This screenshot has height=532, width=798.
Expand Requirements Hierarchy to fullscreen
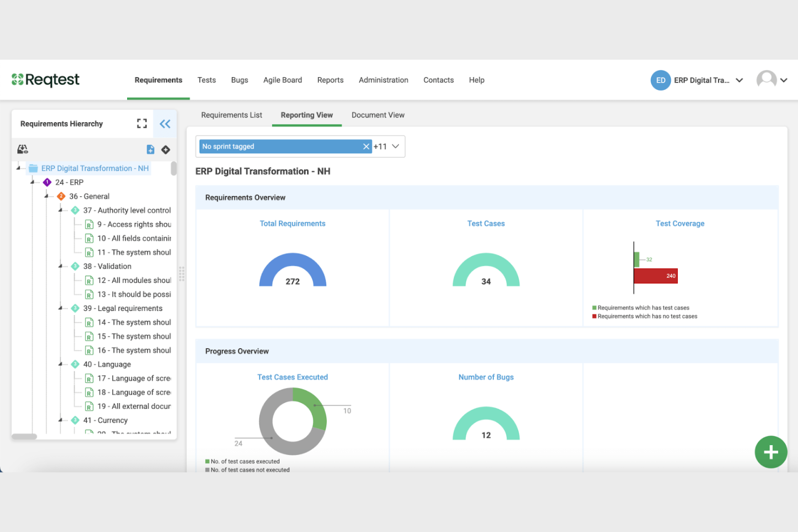142,123
